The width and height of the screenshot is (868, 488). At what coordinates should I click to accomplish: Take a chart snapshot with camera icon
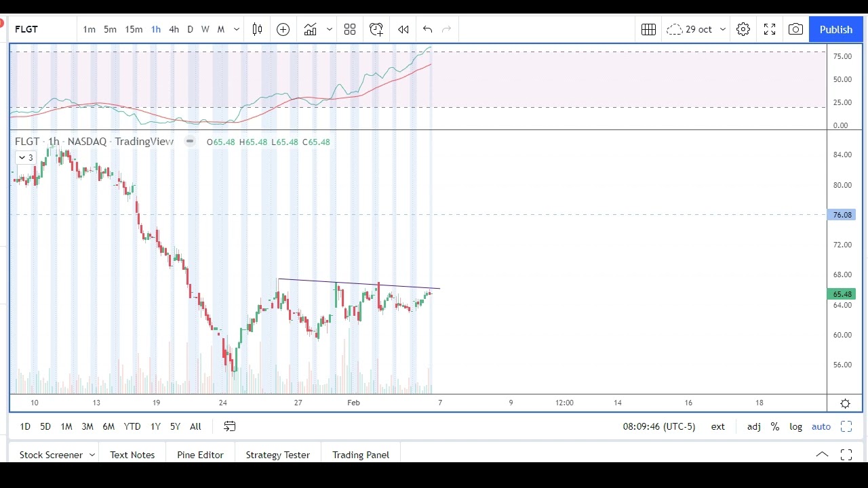[x=795, y=29]
